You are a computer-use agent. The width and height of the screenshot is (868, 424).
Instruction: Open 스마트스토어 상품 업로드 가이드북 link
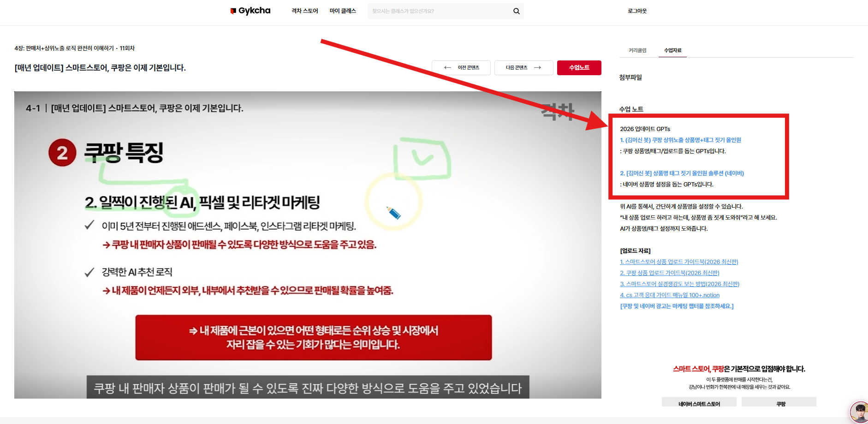(x=679, y=262)
